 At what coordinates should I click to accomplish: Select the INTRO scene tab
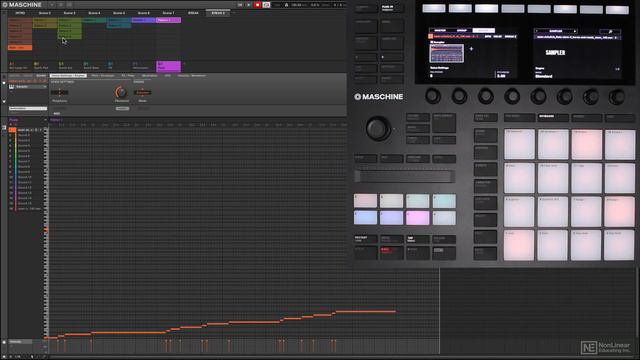point(20,13)
